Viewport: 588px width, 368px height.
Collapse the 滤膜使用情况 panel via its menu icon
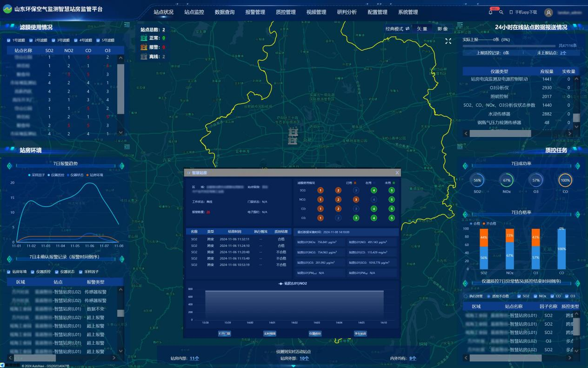(127, 27)
